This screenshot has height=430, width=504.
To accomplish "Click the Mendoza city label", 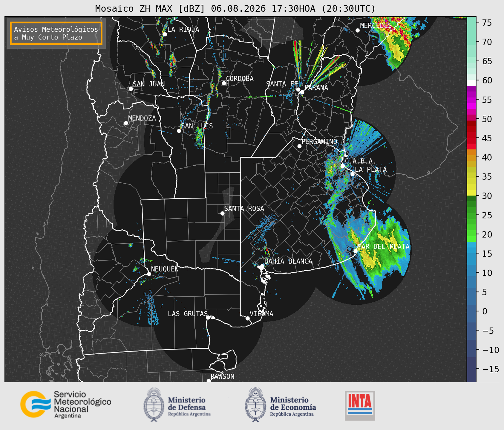I will click(142, 118).
